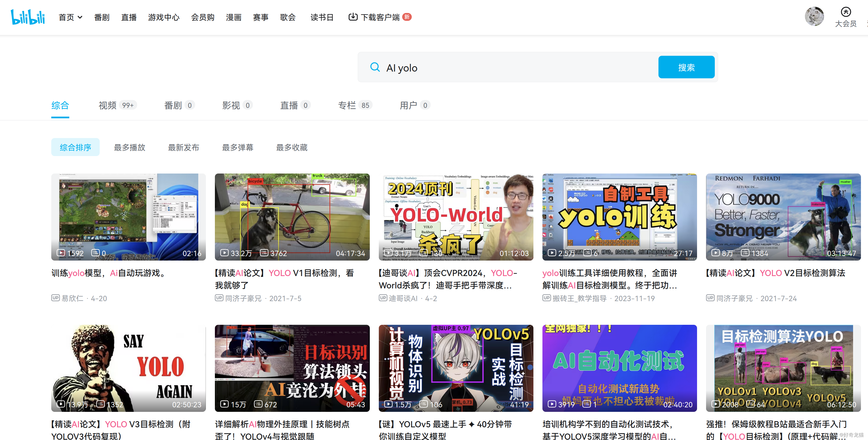This screenshot has width=868, height=440.
Task: Open the AI自动化测试 thumbnail
Action: coord(620,368)
